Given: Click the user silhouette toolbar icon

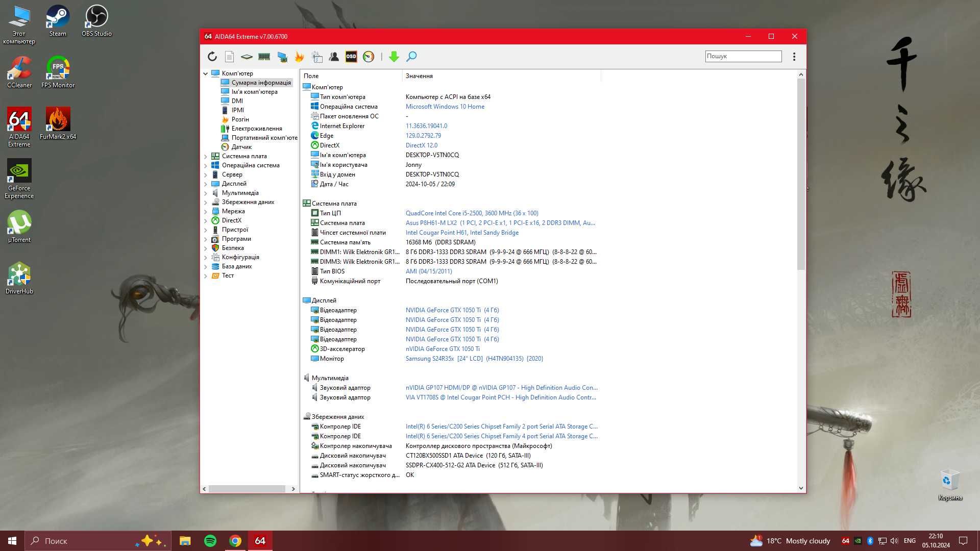Looking at the screenshot, I should [x=334, y=57].
